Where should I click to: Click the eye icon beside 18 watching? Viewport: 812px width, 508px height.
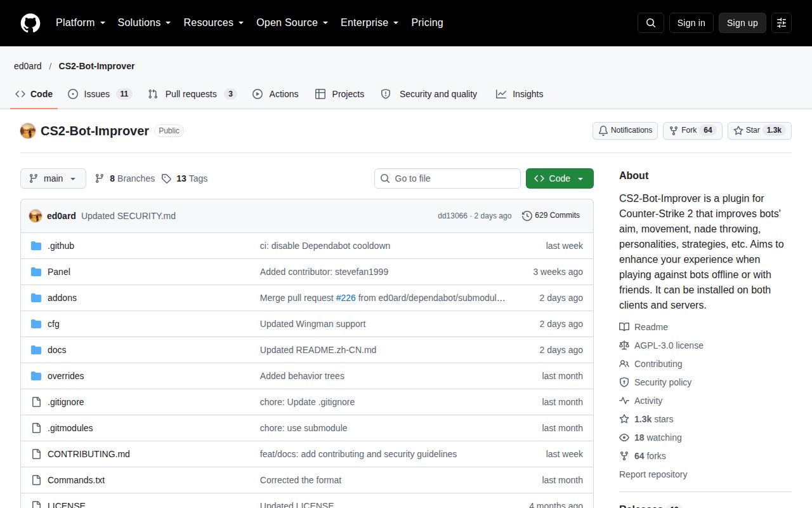coord(624,438)
